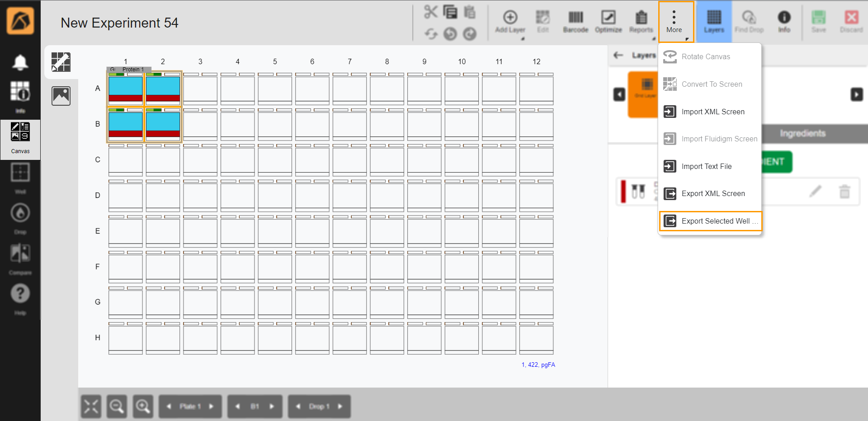Open notifications bell in left sidebar

tap(20, 62)
